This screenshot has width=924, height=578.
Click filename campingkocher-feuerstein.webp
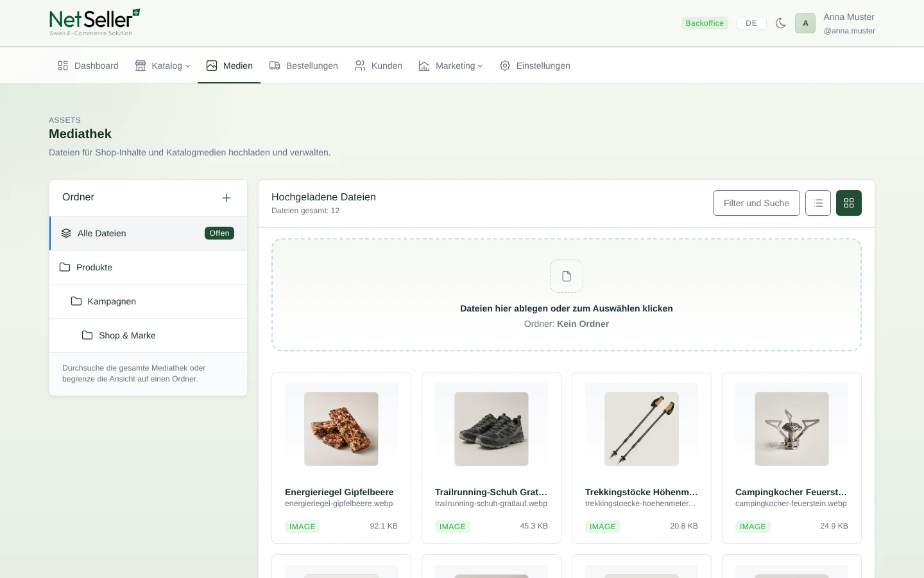[x=791, y=504]
